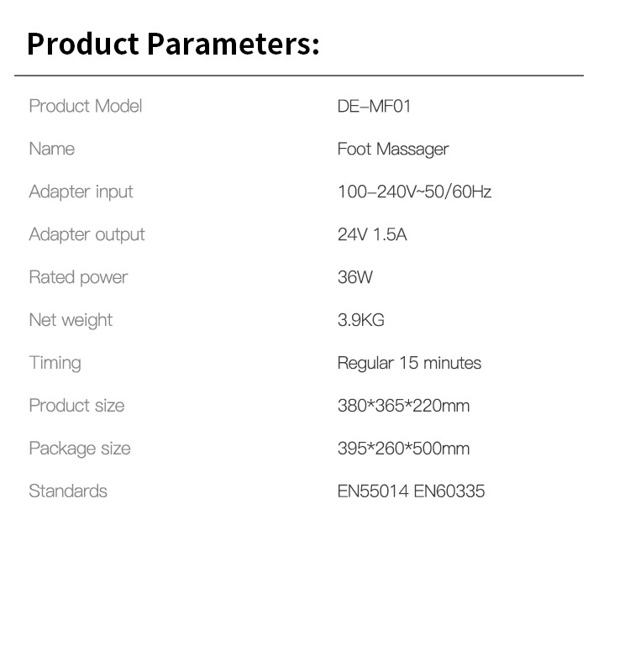The width and height of the screenshot is (630, 672).
Task: Click the "Adapter input" label
Action: click(x=81, y=192)
